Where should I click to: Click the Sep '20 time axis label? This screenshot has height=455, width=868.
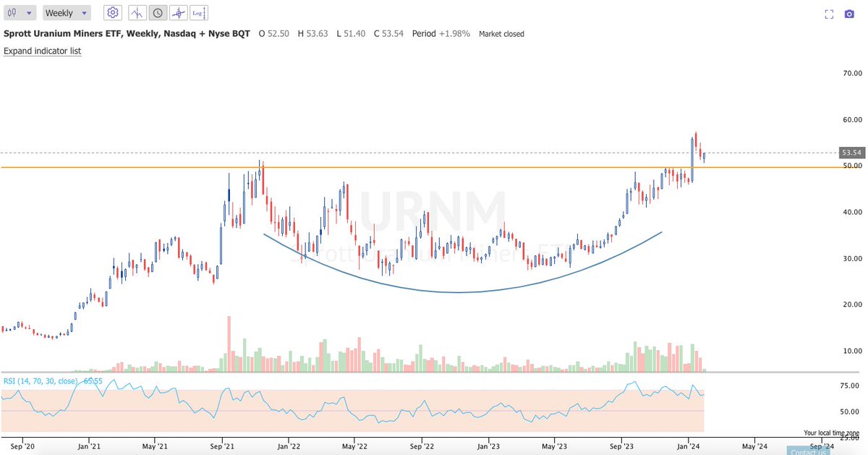pos(22,447)
